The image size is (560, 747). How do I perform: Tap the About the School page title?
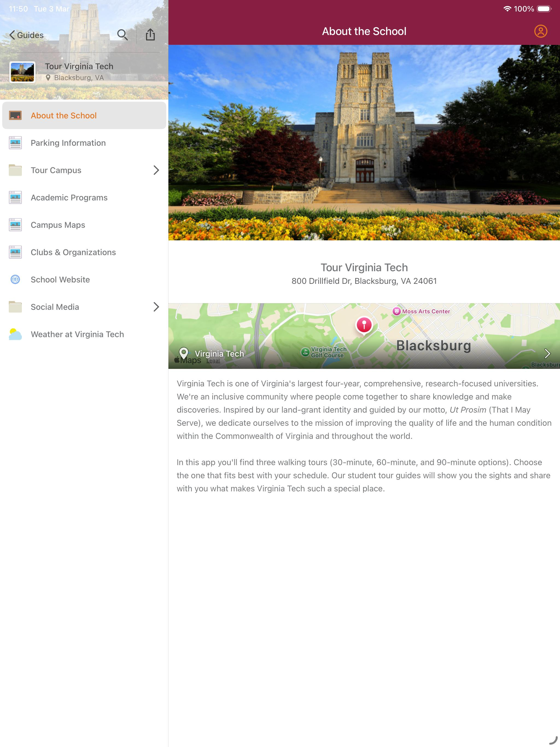click(x=364, y=31)
